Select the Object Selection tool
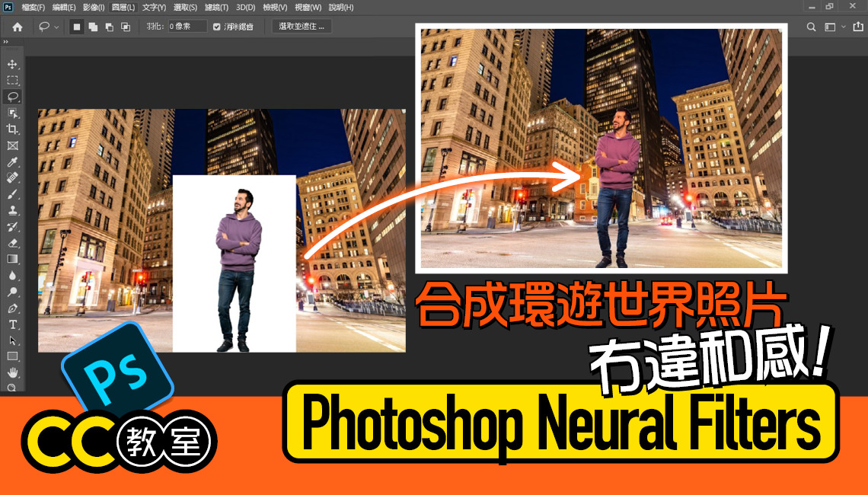 click(12, 113)
